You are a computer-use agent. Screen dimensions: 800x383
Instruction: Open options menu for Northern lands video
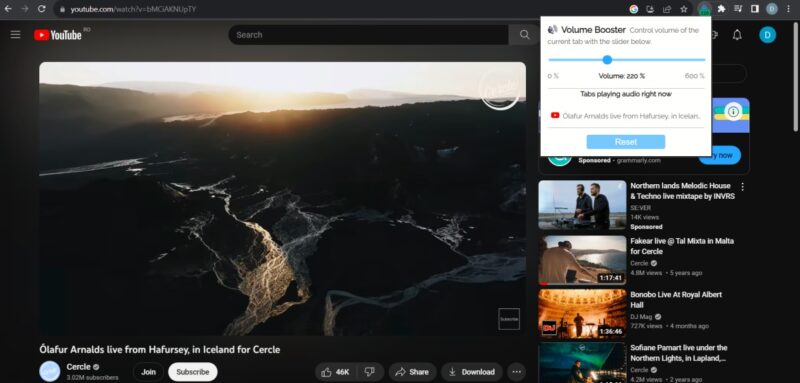coord(742,187)
